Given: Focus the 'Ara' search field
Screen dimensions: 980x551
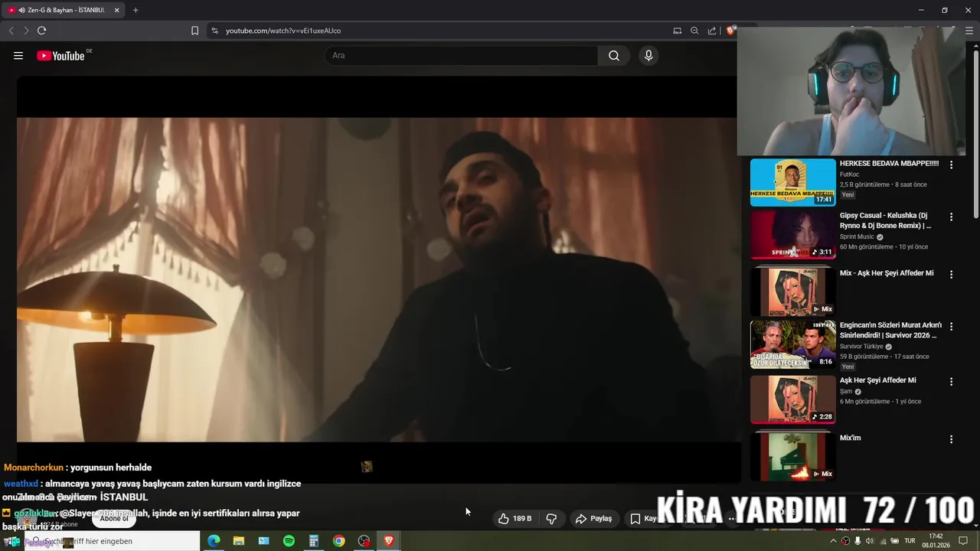Looking at the screenshot, I should coord(462,55).
